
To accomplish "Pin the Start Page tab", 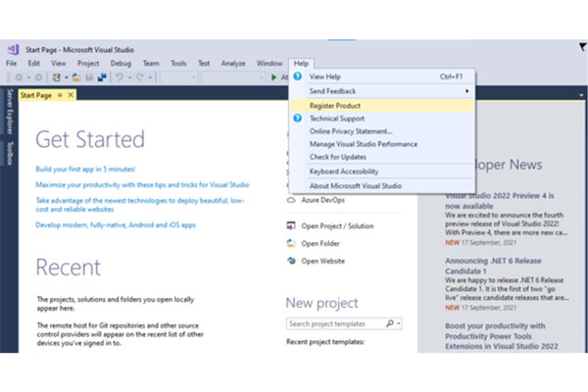I will pyautogui.click(x=60, y=95).
